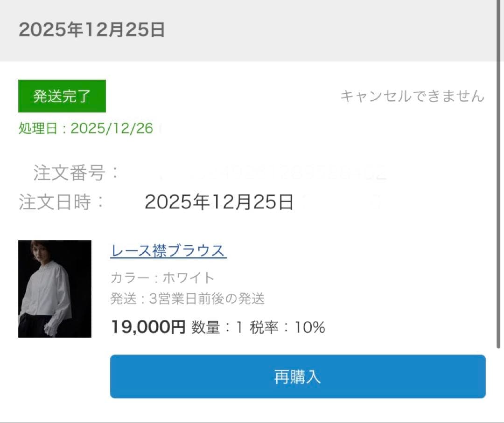Tap the green 発送完了 status badge
The width and height of the screenshot is (504, 423).
62,96
